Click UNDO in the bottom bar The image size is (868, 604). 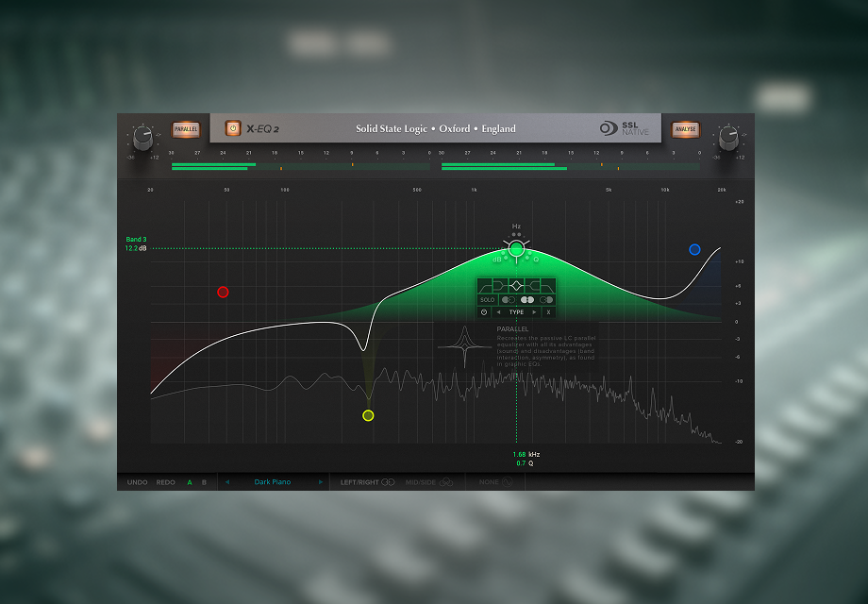click(138, 482)
